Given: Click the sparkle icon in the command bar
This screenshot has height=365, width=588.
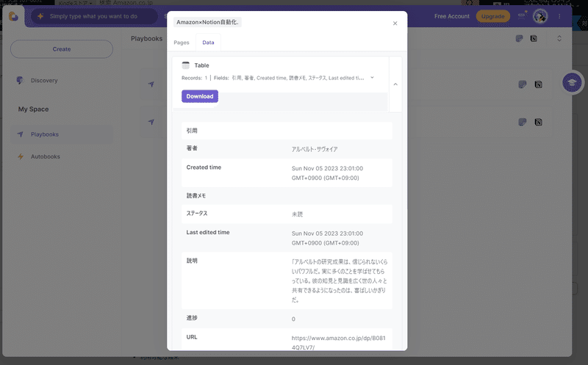Looking at the screenshot, I should click(x=40, y=16).
